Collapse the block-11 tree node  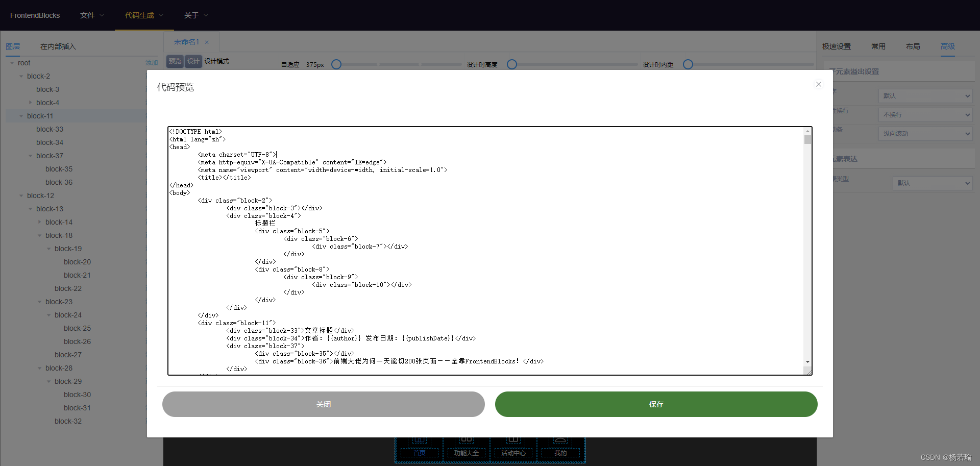[x=21, y=116]
